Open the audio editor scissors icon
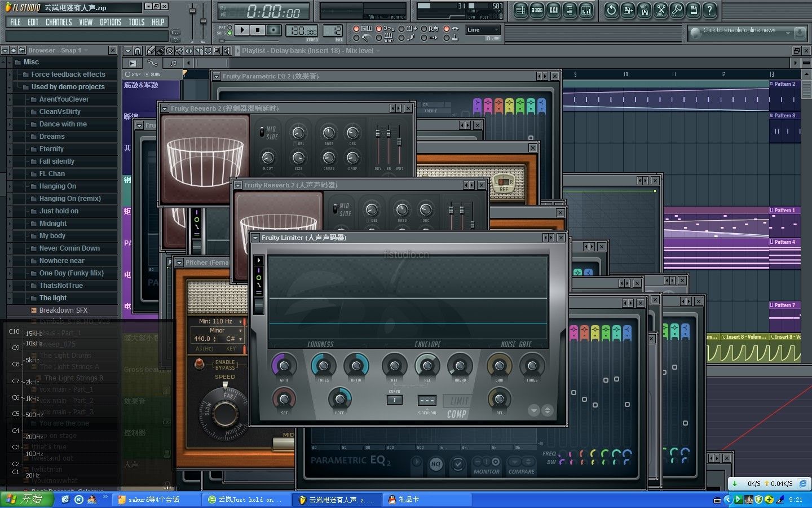Image resolution: width=812 pixels, height=508 pixels. pos(661,10)
